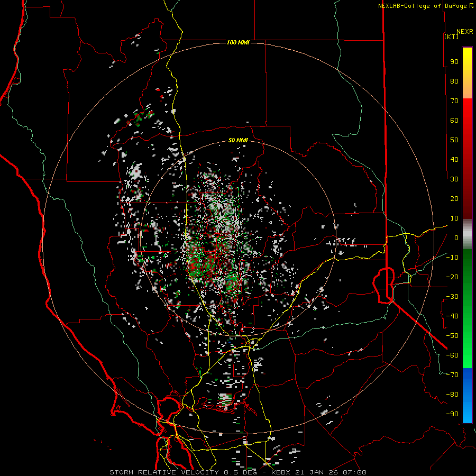Click the 60 value on velocity scale

tap(454, 121)
